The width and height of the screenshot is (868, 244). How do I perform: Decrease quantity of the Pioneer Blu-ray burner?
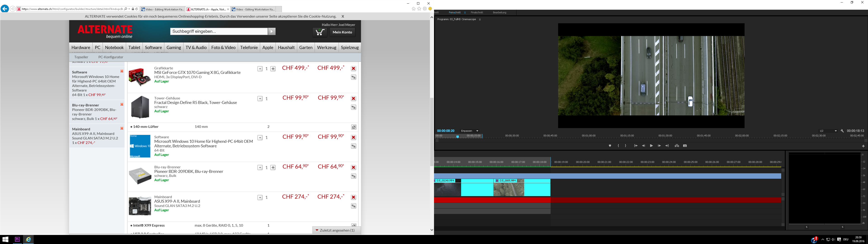coord(260,167)
